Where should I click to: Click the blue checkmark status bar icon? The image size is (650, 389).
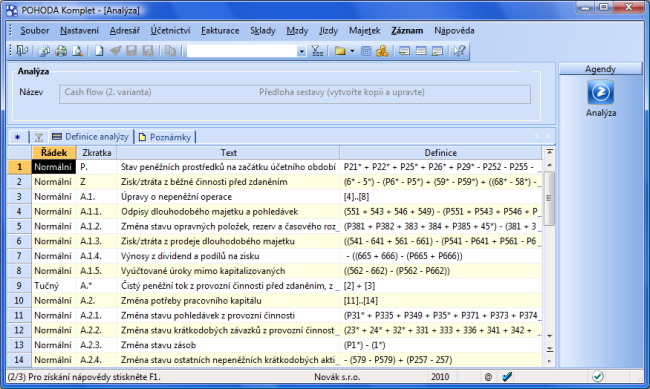(x=507, y=377)
